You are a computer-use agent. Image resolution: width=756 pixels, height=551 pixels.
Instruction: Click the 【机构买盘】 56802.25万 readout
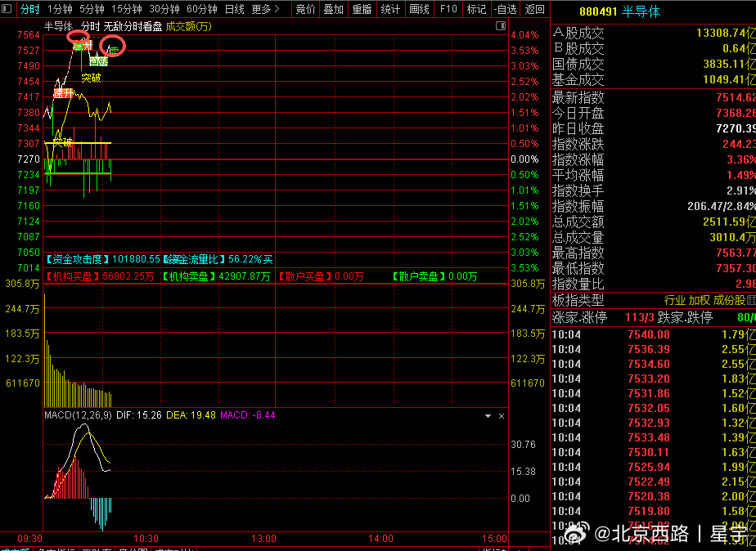pos(100,276)
